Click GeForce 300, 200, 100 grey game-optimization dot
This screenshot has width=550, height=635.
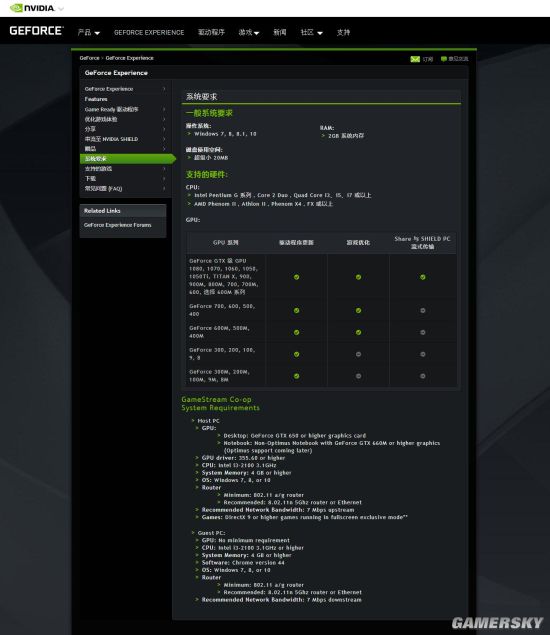[358, 354]
